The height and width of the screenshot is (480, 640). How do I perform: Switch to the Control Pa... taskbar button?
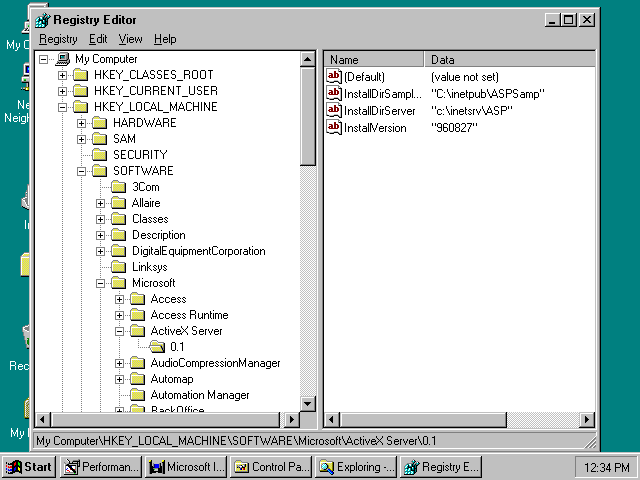pyautogui.click(x=271, y=467)
